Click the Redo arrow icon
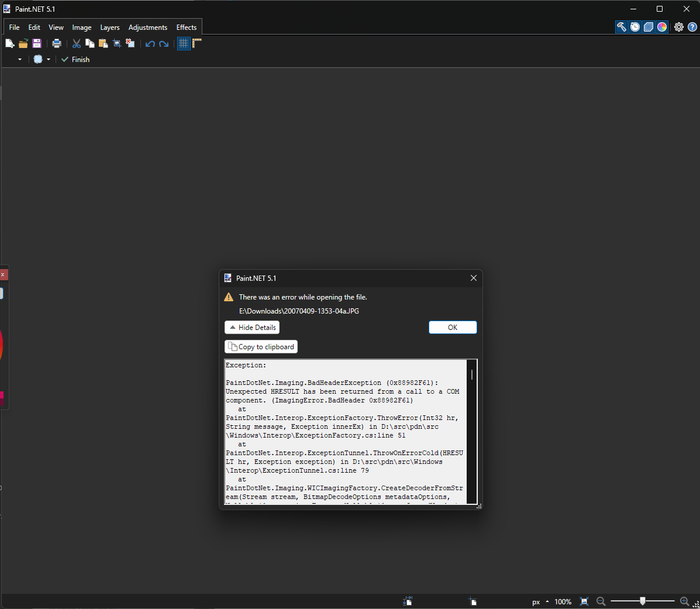Viewport: 700px width, 609px height. (164, 44)
